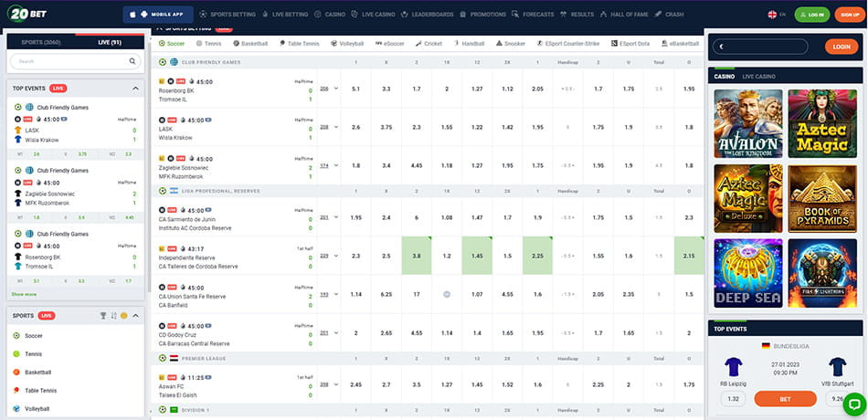Click the locked odds icon on Union Santa Fe row
Screen dimensions: 868x420
pyautogui.click(x=447, y=294)
